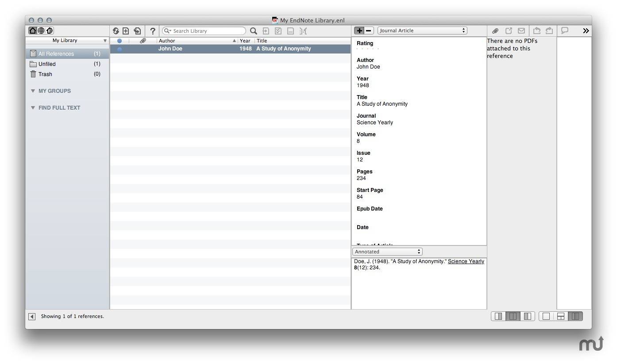The image size is (617, 364).
Task: Attach a file using the paperclip icon
Action: pos(495,31)
